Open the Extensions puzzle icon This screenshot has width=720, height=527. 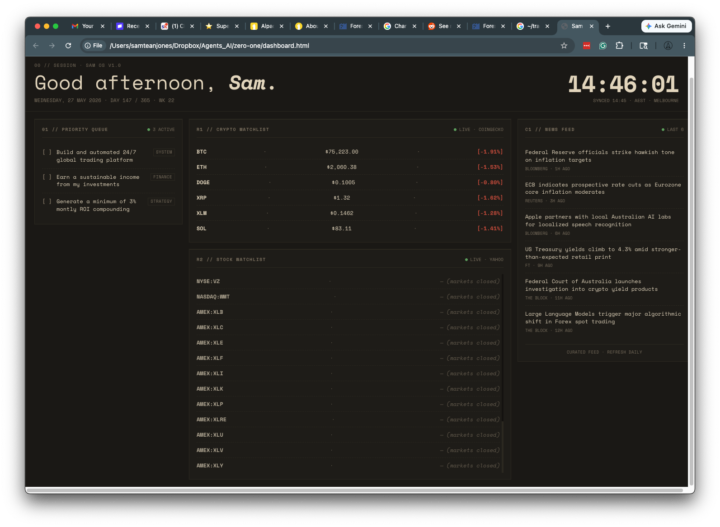tap(619, 45)
